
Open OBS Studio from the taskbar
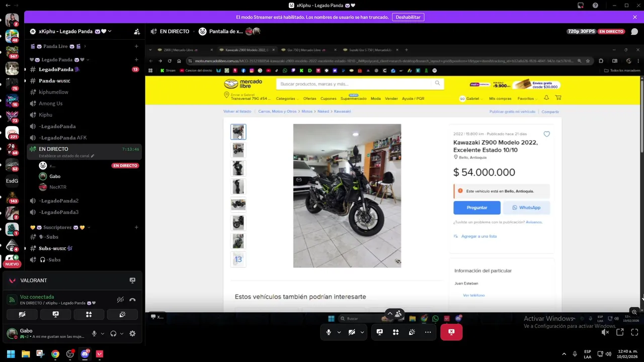pos(70,354)
